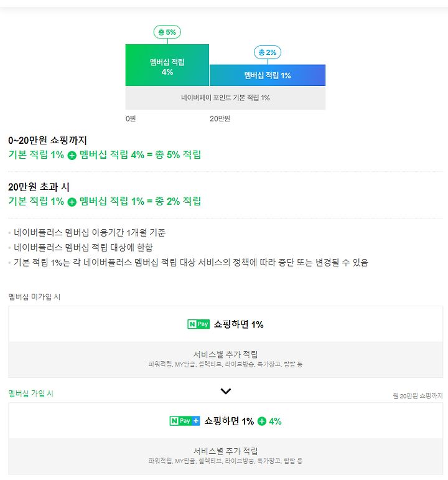The width and height of the screenshot is (448, 480).
Task: Click the 20만원 axis label under chart
Action: click(x=220, y=119)
